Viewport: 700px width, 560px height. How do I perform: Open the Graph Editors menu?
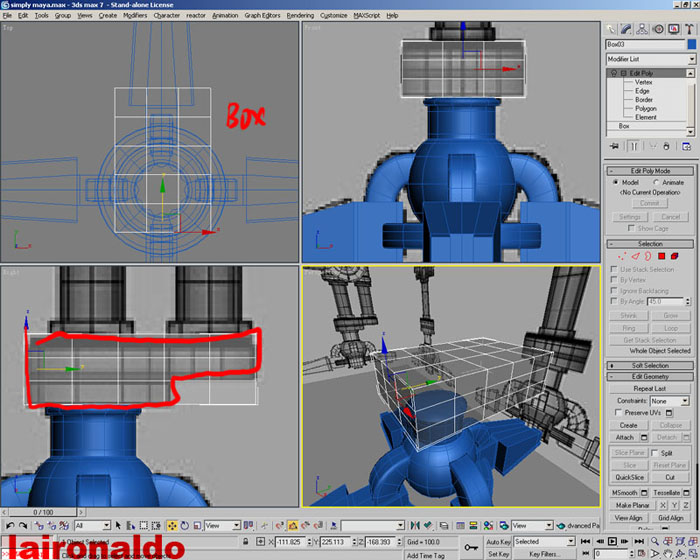pos(264,16)
